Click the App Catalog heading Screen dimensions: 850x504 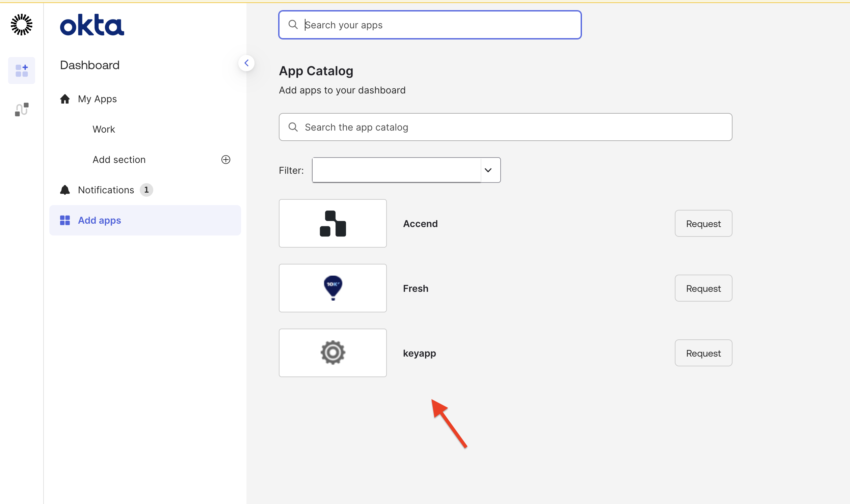coord(316,71)
